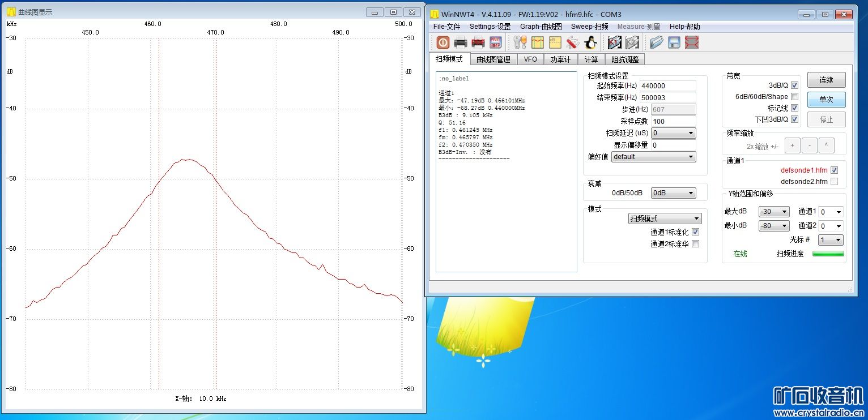
Task: Click the Swiss army knife icon
Action: coord(572,42)
